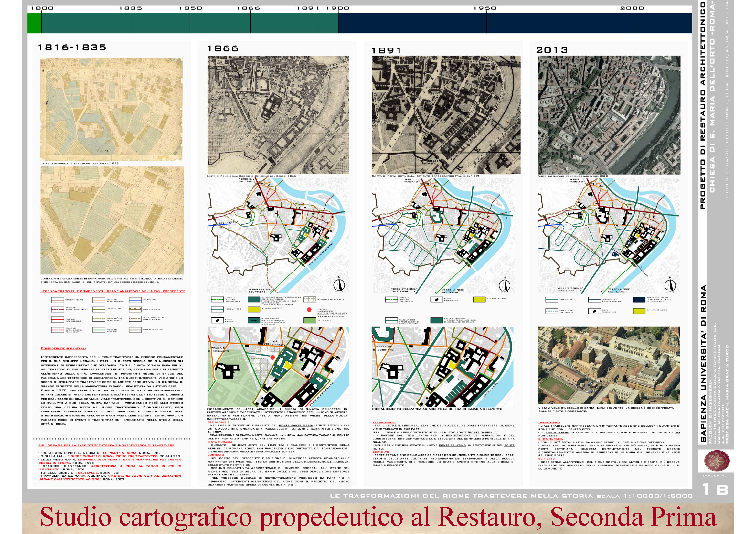Click the vertical 'Sapienza Università di Roma' text
Viewport: 756px width, 534px height.
coord(703,363)
